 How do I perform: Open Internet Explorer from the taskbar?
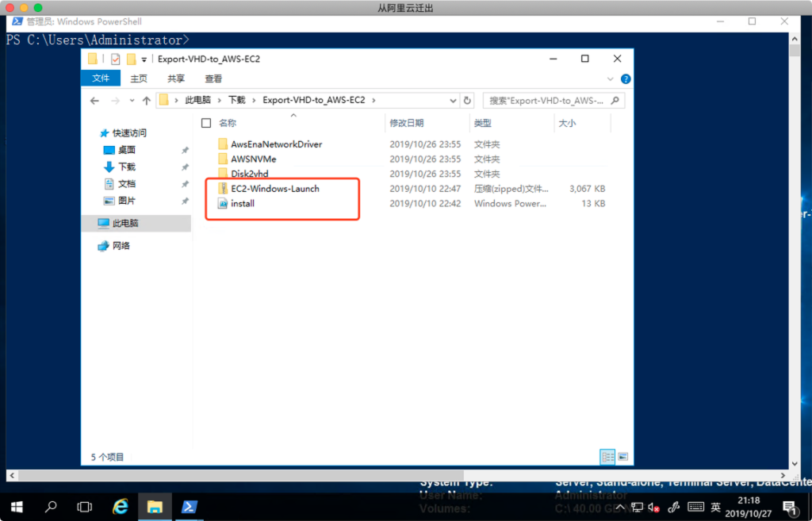point(121,507)
